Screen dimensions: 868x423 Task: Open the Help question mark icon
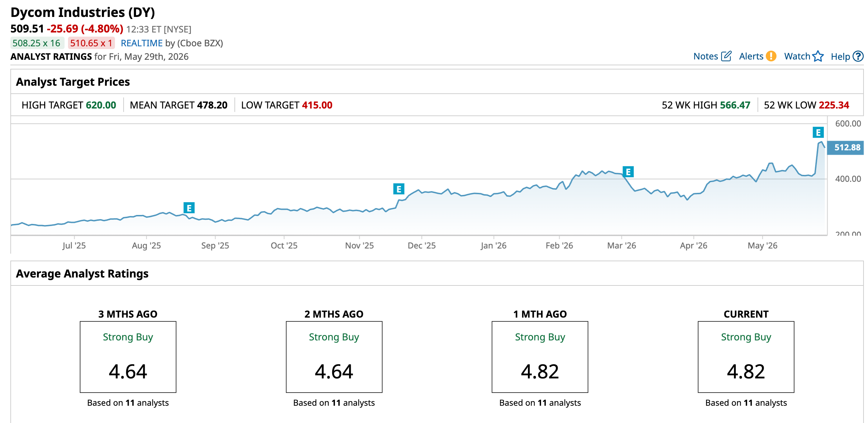click(858, 56)
